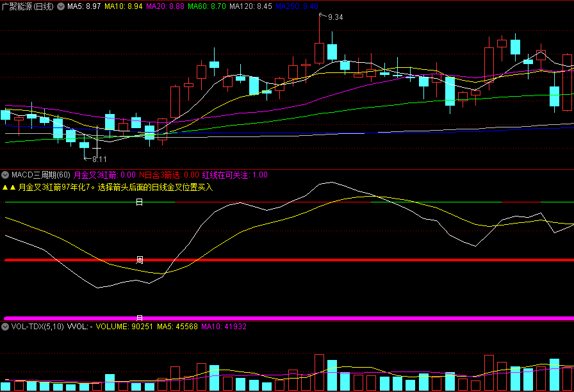Select the MA250: 8.40 moving average label
The height and width of the screenshot is (392, 574).
[297, 6]
